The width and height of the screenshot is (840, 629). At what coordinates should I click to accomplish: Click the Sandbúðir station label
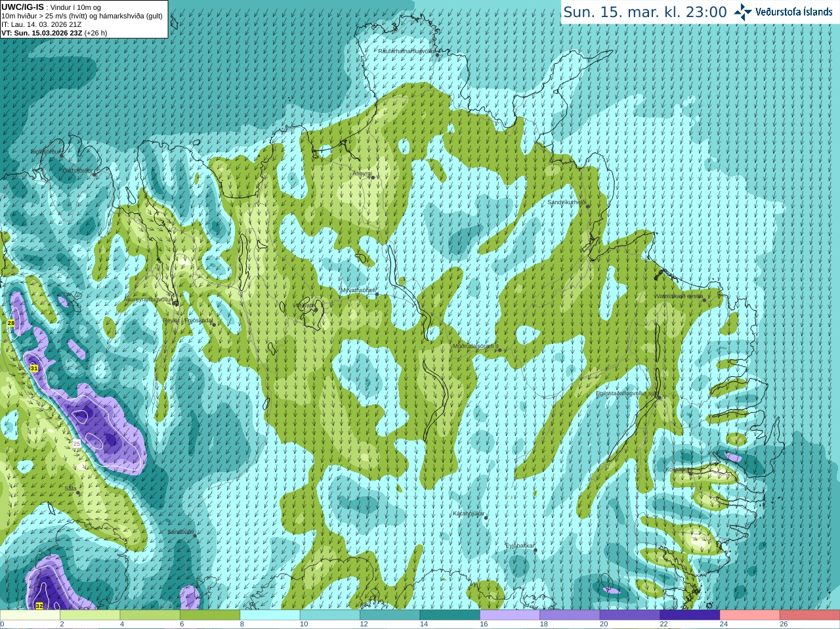[180, 532]
